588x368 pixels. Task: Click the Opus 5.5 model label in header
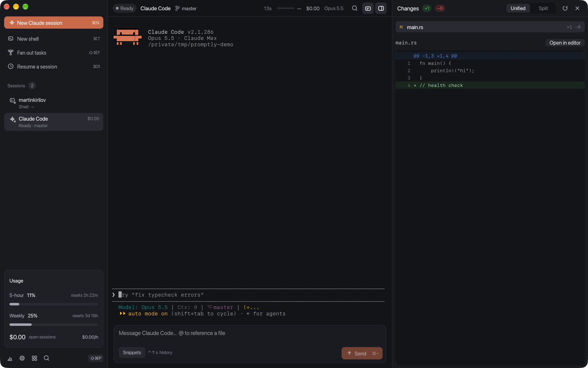334,8
